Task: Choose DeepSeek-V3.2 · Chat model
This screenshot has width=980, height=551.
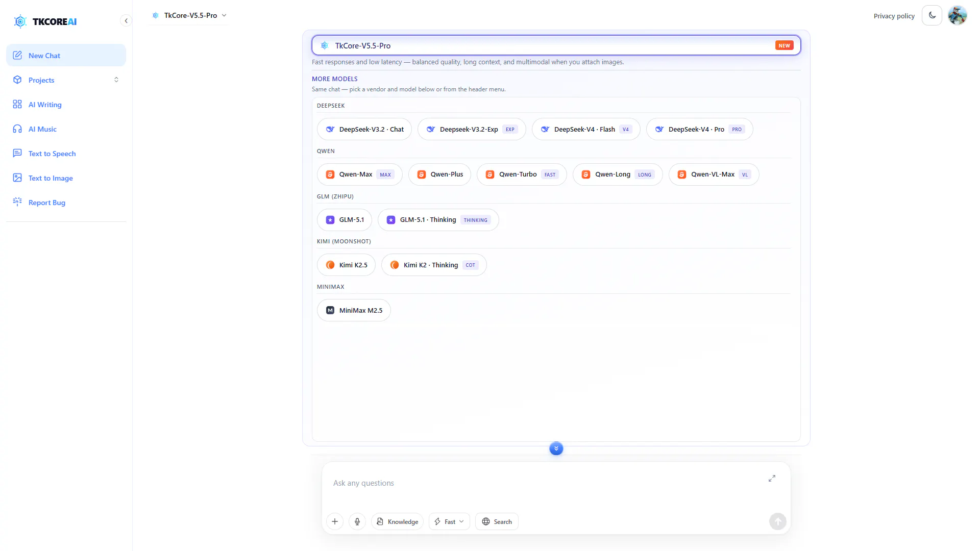Action: click(x=364, y=130)
